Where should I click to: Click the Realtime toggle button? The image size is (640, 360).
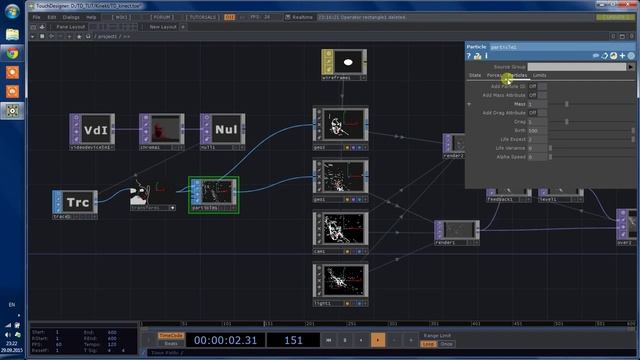299,17
